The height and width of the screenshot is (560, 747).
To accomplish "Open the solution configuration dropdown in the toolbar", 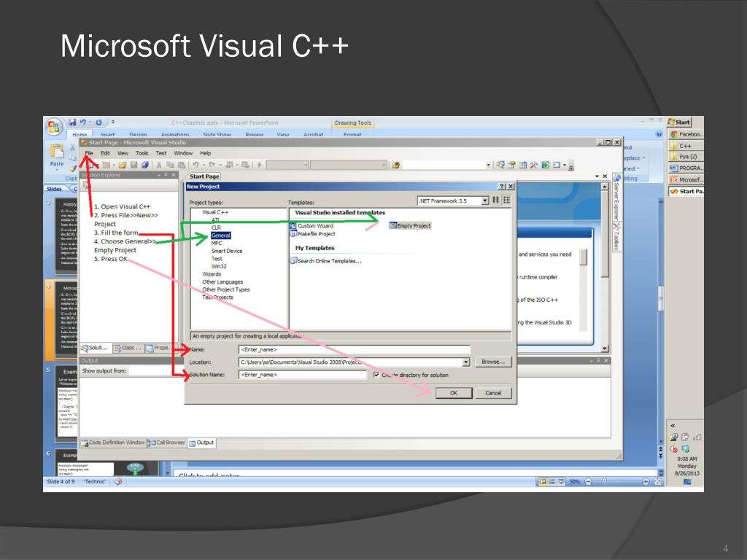I will [x=305, y=165].
